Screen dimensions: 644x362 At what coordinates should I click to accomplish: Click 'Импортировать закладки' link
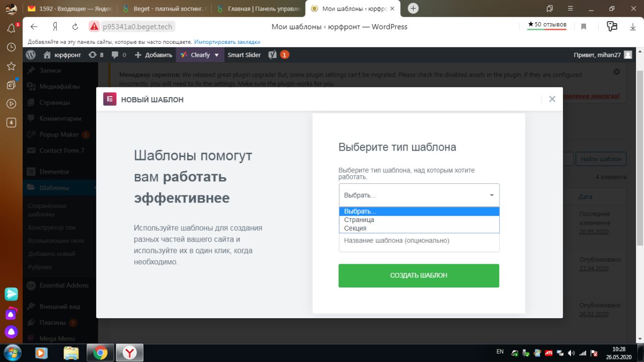(x=227, y=42)
